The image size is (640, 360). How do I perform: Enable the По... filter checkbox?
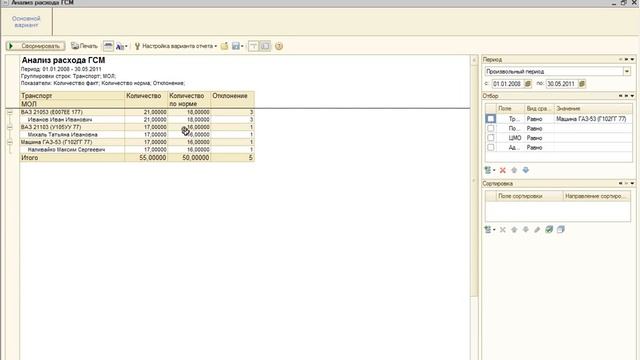491,128
